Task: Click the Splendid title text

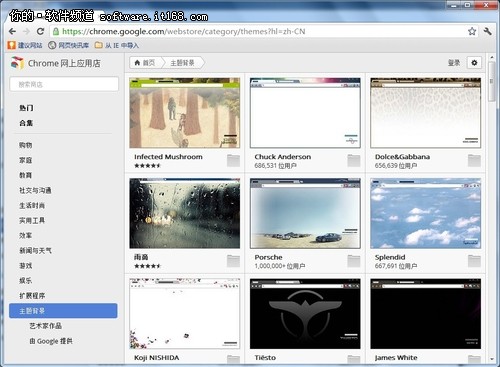Action: coord(390,257)
